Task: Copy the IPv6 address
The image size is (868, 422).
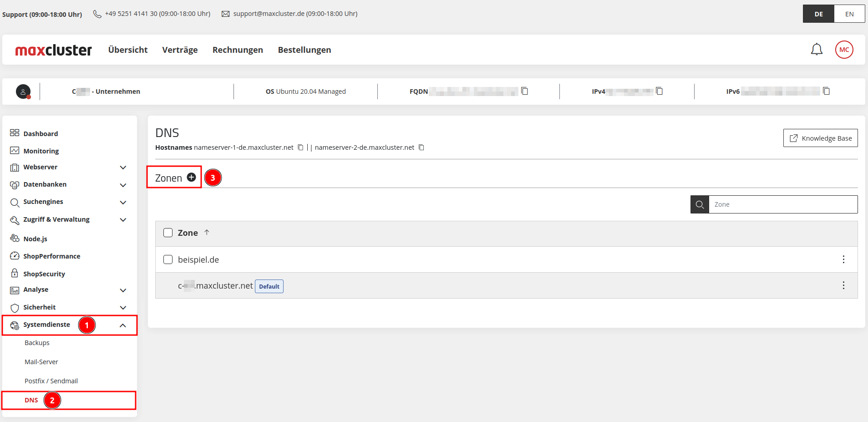Action: 826,91
